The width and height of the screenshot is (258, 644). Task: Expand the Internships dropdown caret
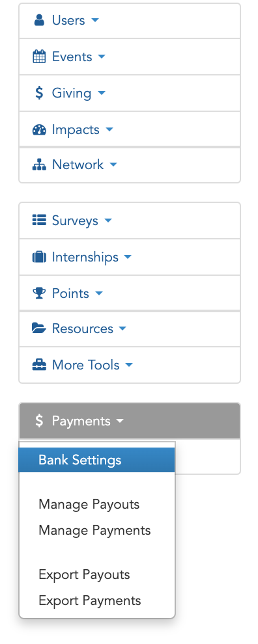[x=128, y=257]
